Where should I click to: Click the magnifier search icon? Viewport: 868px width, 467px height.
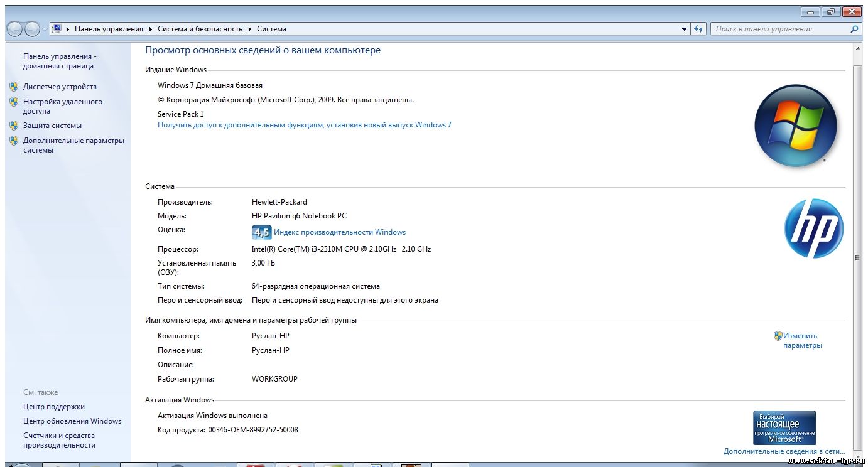coord(854,29)
